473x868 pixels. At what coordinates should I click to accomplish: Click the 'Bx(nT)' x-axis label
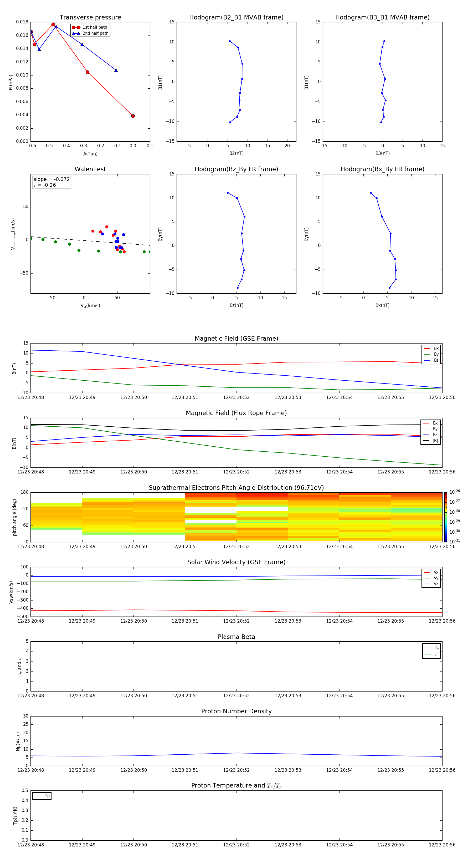(382, 306)
